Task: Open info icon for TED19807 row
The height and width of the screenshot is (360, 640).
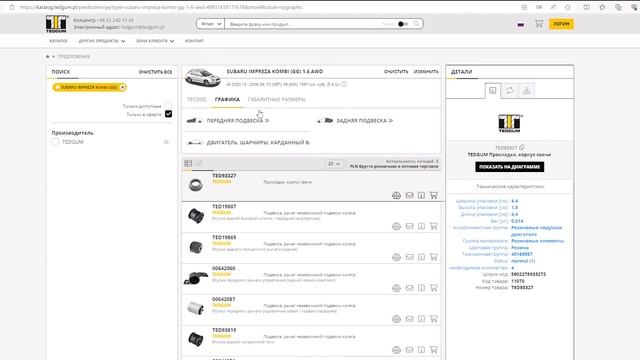Action: click(x=421, y=226)
